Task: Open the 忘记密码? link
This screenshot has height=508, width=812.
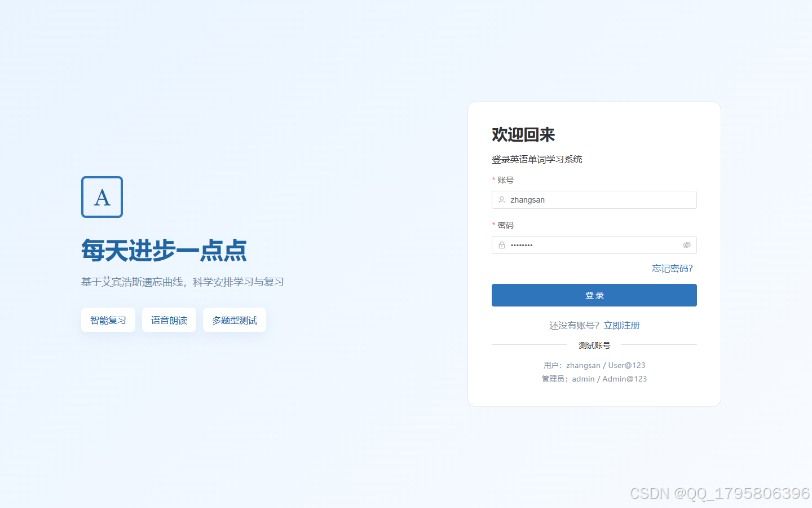Action: pos(672,269)
